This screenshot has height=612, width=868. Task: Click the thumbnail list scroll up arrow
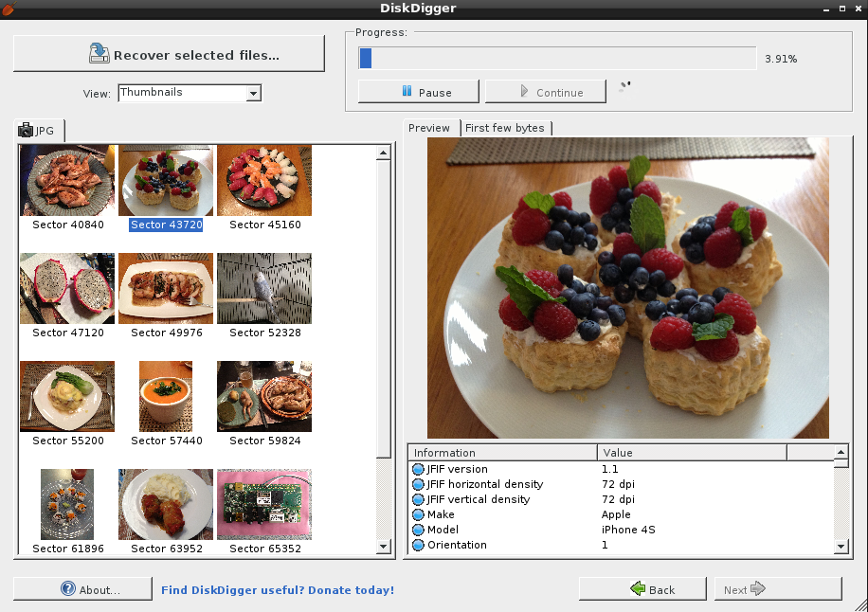[x=384, y=153]
